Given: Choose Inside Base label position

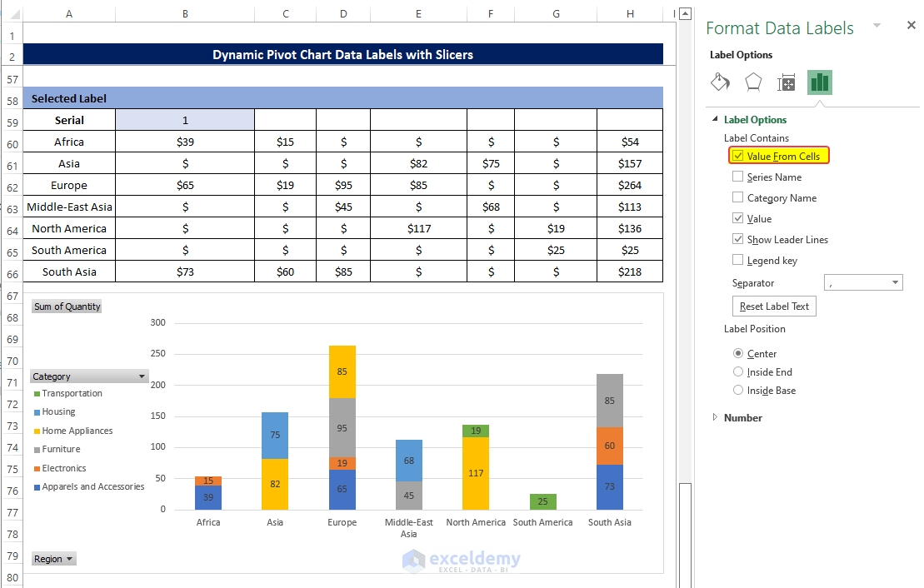Looking at the screenshot, I should pos(738,391).
